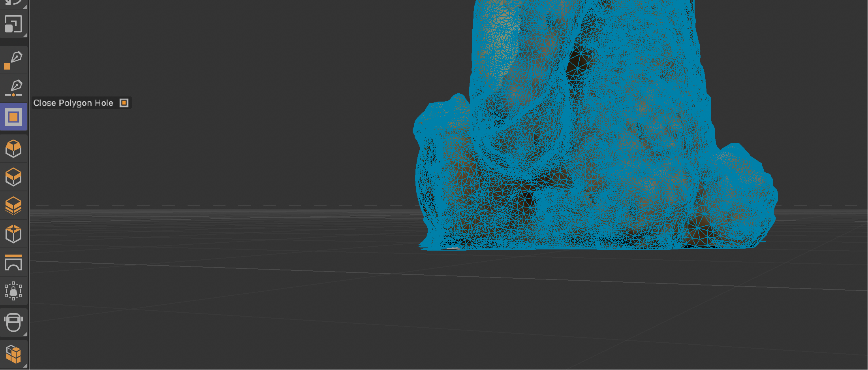Click the partially visible top toolbar icon
The image size is (868, 370).
coord(13,2)
